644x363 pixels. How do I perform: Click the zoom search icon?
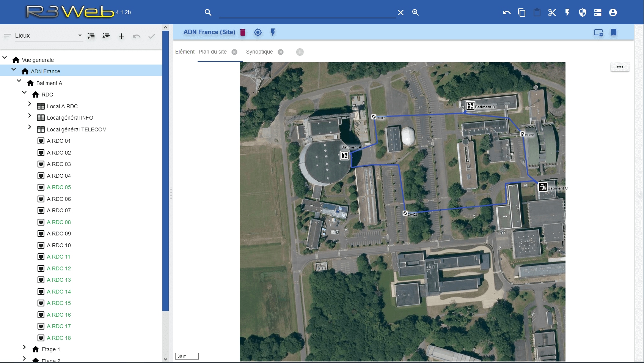pos(415,13)
